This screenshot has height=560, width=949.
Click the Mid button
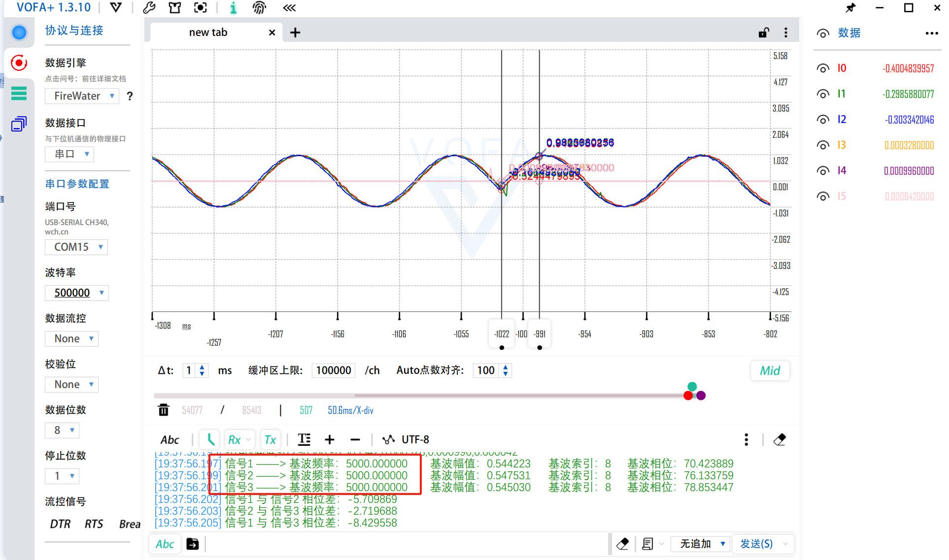(770, 371)
